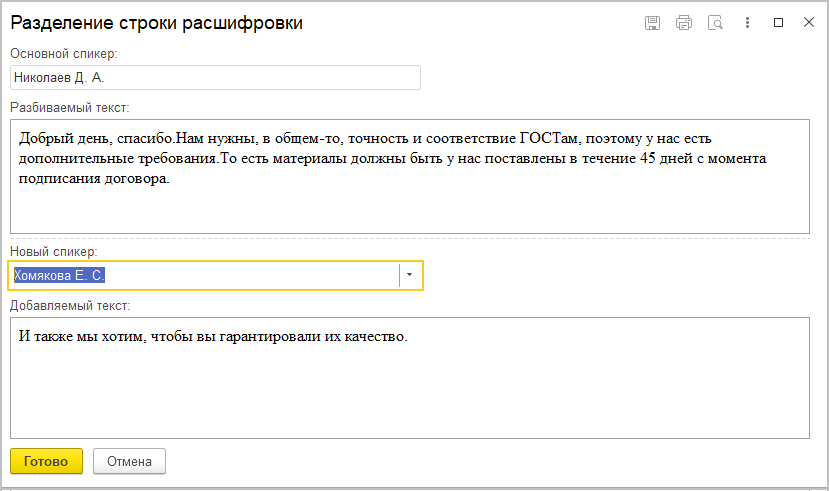
Task: Open print preview with magnifier icon
Action: tap(715, 22)
